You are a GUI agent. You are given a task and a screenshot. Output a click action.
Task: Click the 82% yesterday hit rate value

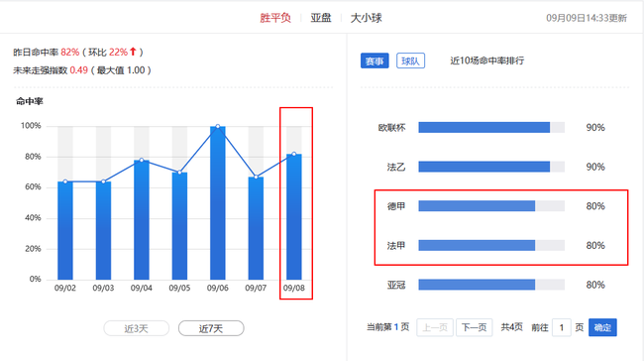[x=69, y=53]
